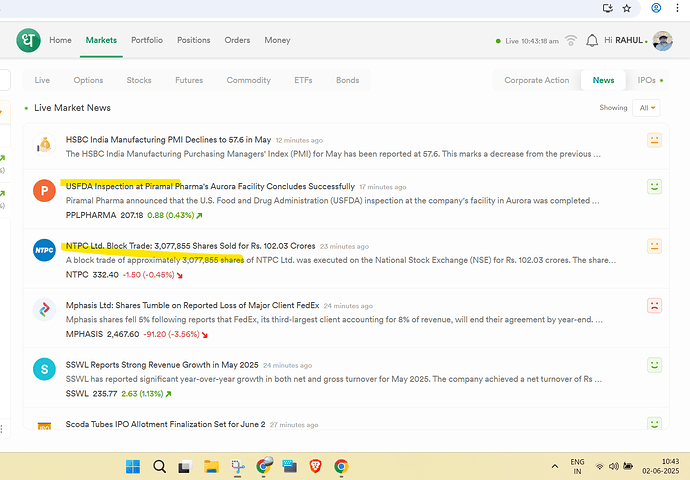This screenshot has width=690, height=480.
Task: Click the HSBC PMI money bag icon
Action: (44, 144)
